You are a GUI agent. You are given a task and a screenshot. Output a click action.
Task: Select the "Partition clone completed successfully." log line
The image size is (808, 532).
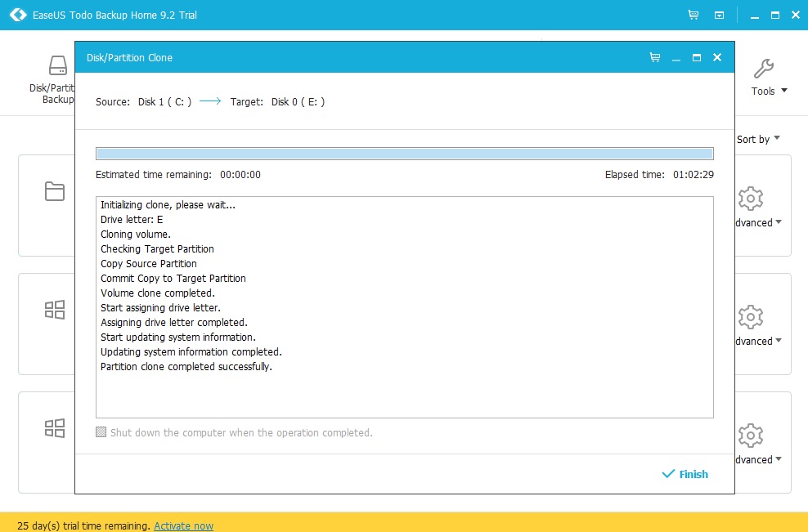pos(186,367)
